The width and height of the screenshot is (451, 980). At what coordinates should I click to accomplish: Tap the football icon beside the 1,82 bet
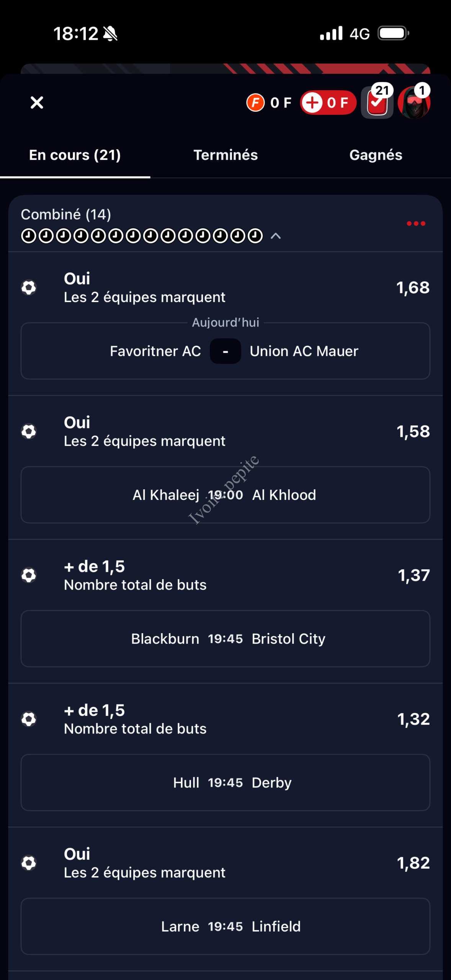point(29,863)
